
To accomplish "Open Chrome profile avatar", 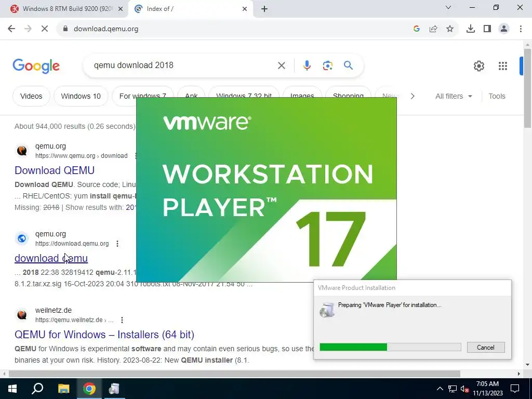I will coord(504,29).
